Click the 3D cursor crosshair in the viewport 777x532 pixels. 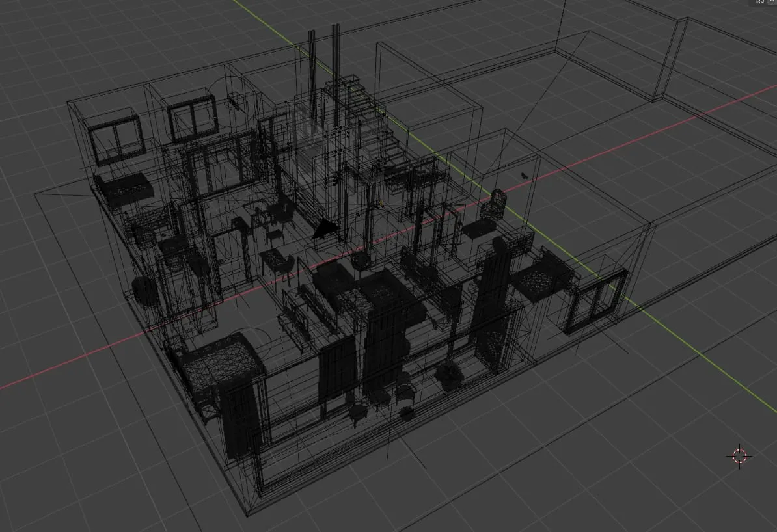[739, 456]
